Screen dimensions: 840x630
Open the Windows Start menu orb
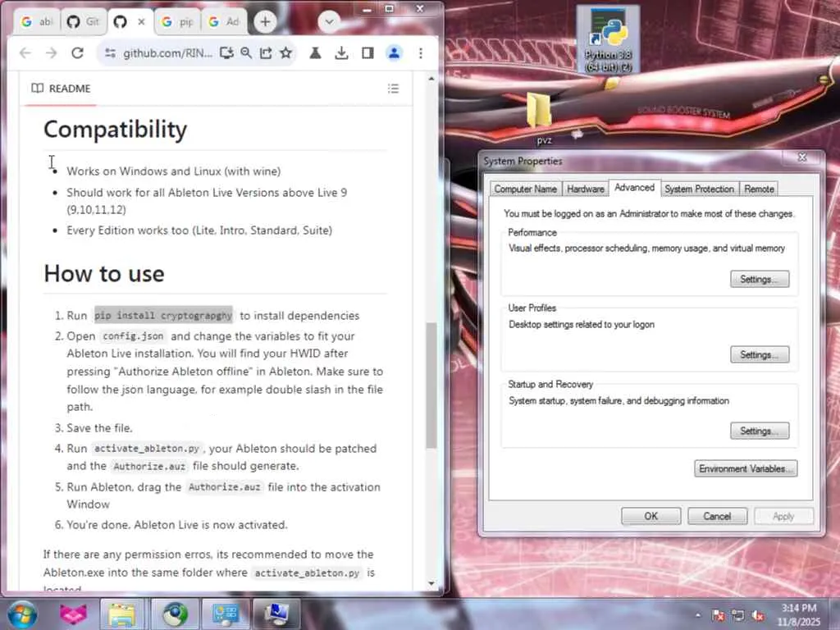(x=22, y=614)
